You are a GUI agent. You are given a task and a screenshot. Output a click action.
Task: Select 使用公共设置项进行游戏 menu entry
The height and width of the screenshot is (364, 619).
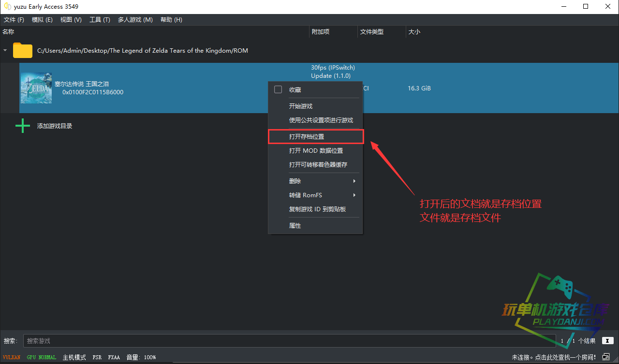[315, 120]
